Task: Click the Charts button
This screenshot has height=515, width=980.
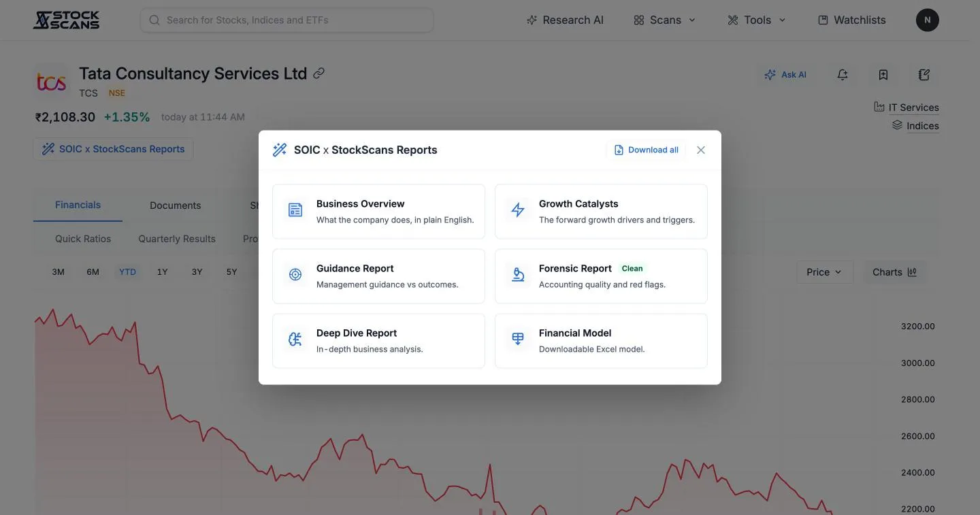Action: [x=894, y=272]
